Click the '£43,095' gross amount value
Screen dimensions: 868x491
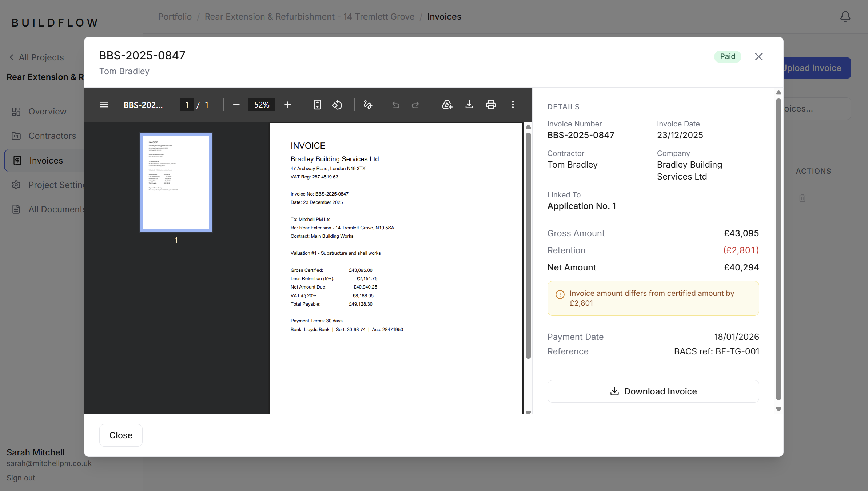pyautogui.click(x=741, y=233)
